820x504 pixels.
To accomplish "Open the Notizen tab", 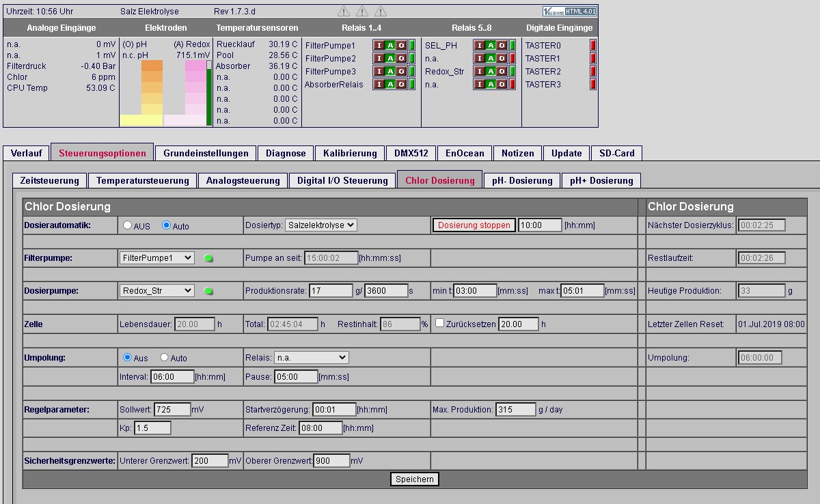I will tap(517, 153).
